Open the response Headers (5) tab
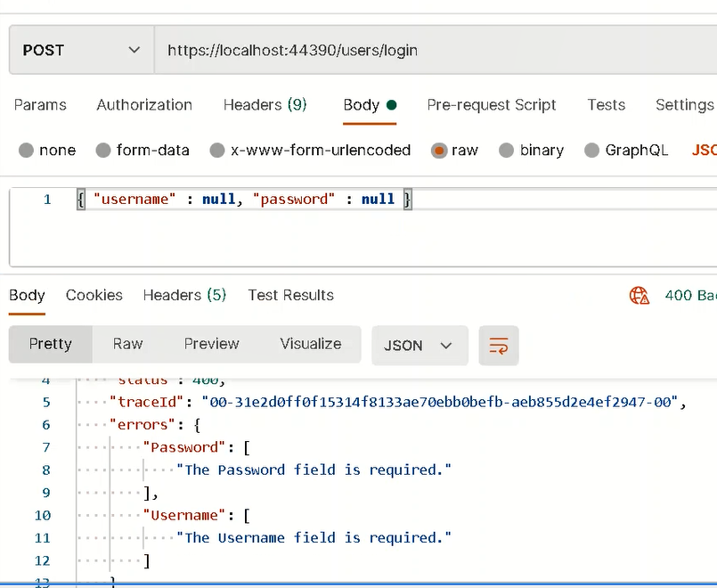 pos(184,295)
